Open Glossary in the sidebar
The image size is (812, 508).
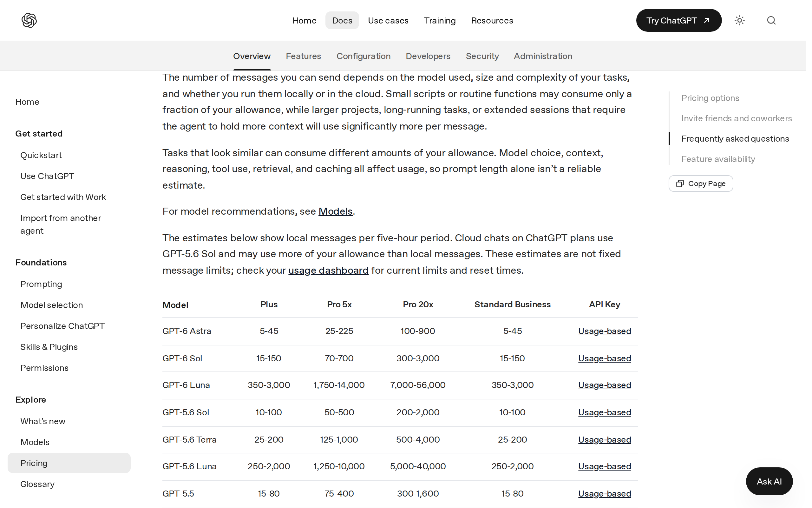pyautogui.click(x=37, y=484)
